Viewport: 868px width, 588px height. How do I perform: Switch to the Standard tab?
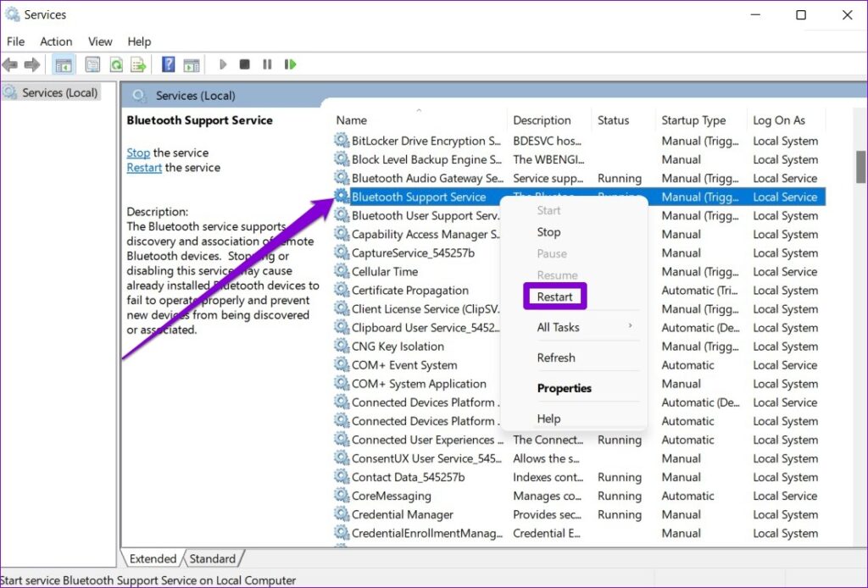point(213,558)
